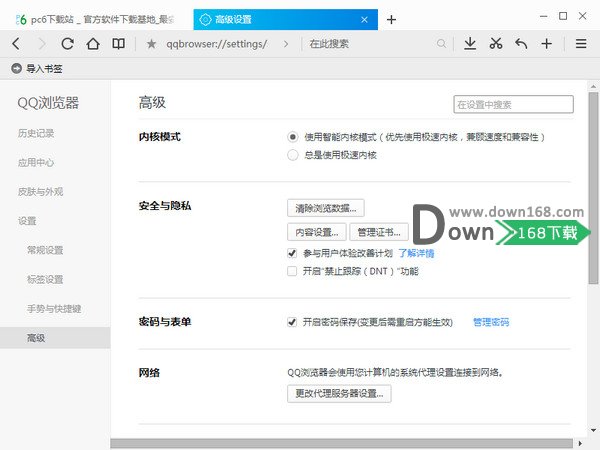
Task: Click the 内容设置 button
Action: (x=317, y=232)
